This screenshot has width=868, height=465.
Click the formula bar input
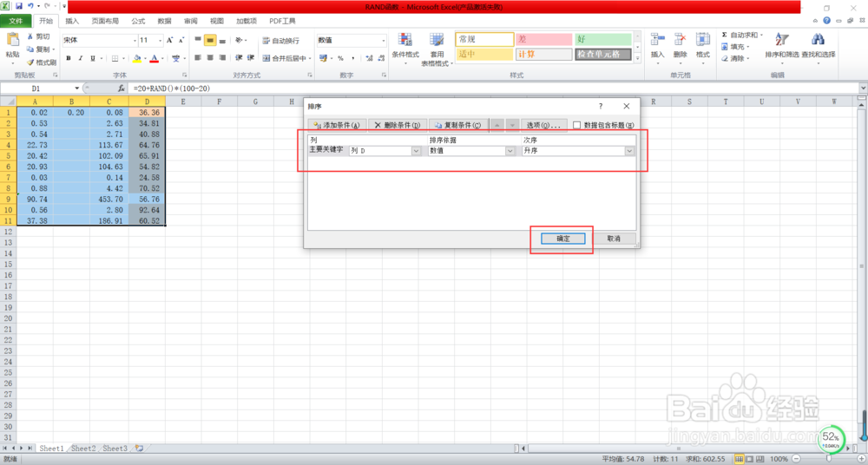[493, 88]
